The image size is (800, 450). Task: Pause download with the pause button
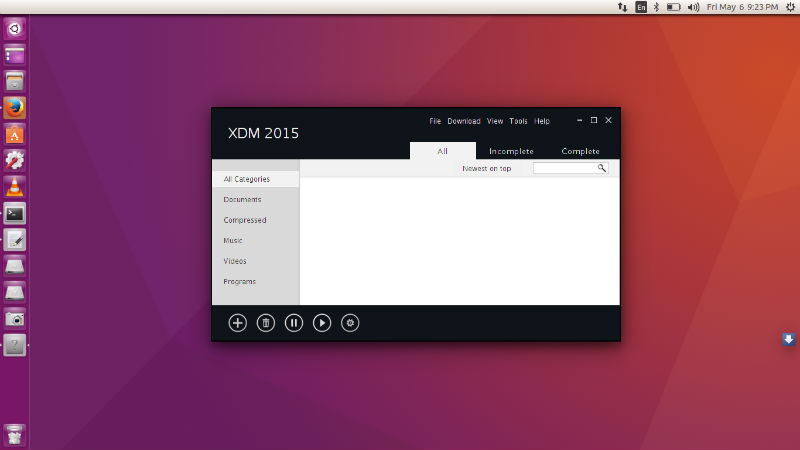pos(293,323)
